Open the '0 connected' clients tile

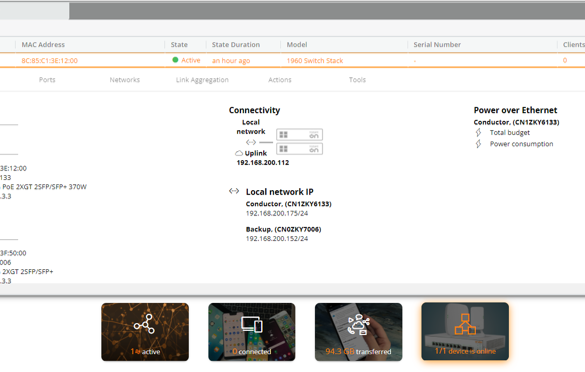coord(251,332)
